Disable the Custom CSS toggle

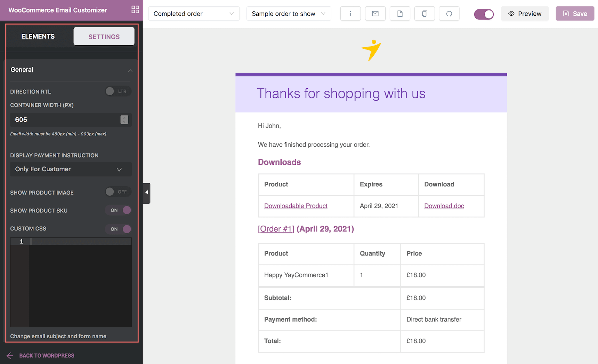tap(118, 229)
